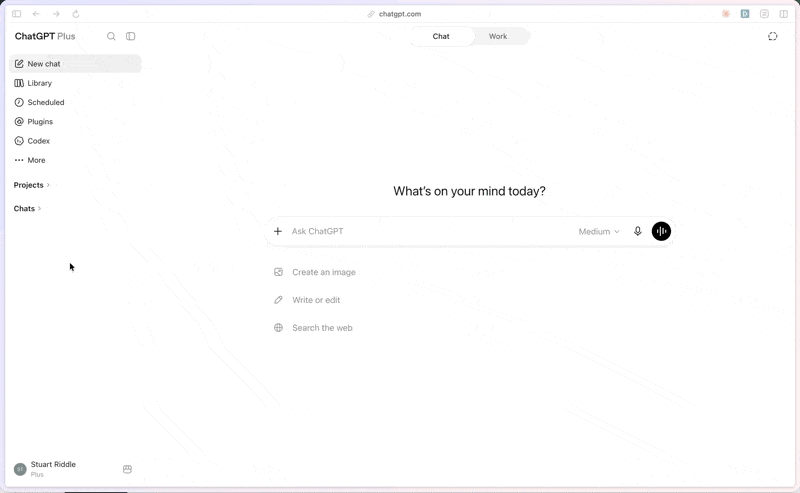The height and width of the screenshot is (493, 800).
Task: Click the Stuart Riddle avatar circle
Action: click(20, 469)
